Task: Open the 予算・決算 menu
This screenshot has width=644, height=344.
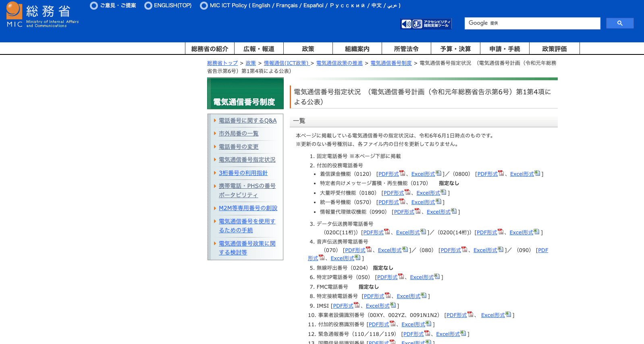Action: point(455,49)
